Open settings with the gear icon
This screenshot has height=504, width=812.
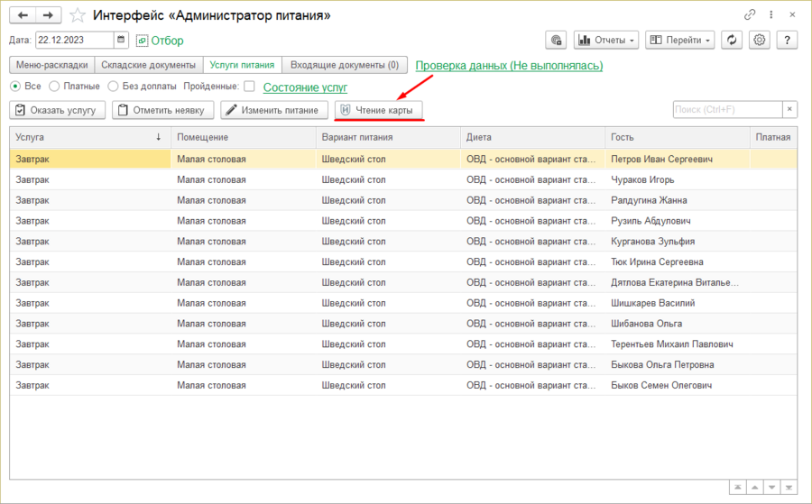pyautogui.click(x=760, y=41)
